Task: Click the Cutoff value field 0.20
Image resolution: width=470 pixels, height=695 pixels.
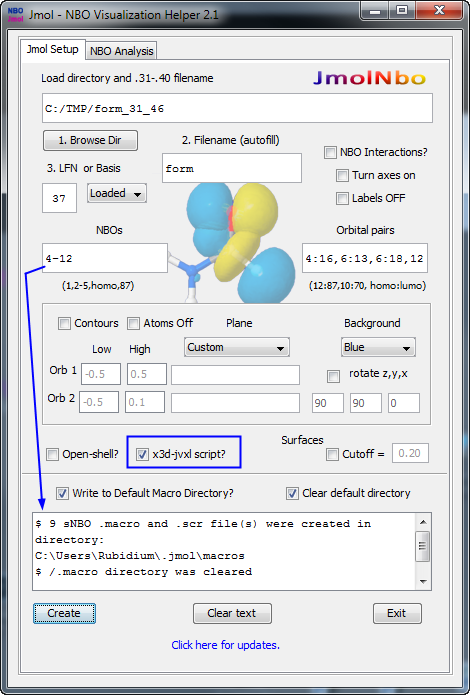Action: coord(410,453)
